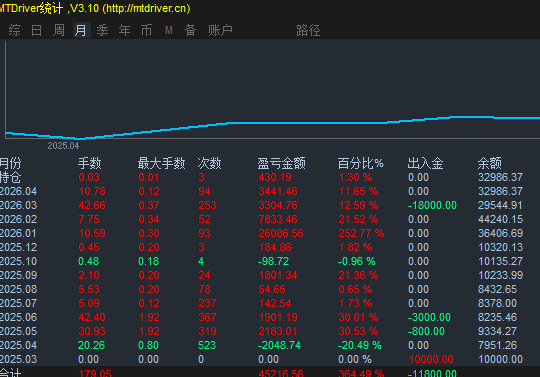Image resolution: width=540 pixels, height=377 pixels.
Task: Click the percentage 252.77 %
Action: click(x=361, y=233)
